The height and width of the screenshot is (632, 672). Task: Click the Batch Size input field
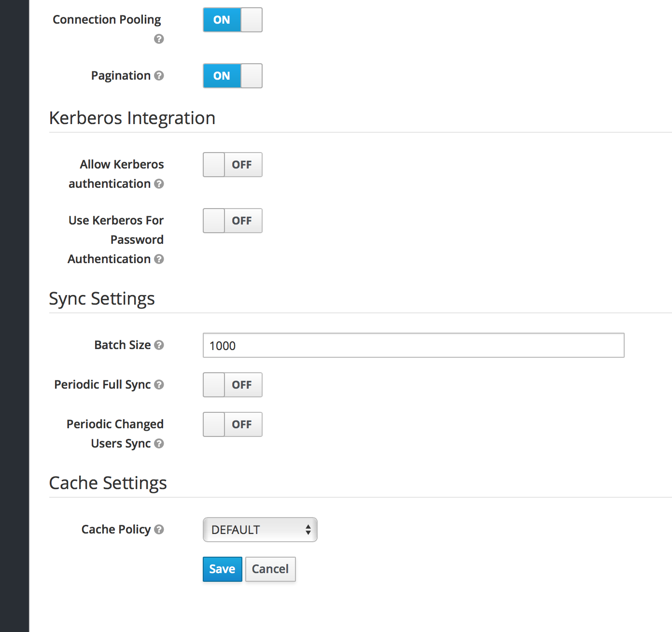pos(413,345)
